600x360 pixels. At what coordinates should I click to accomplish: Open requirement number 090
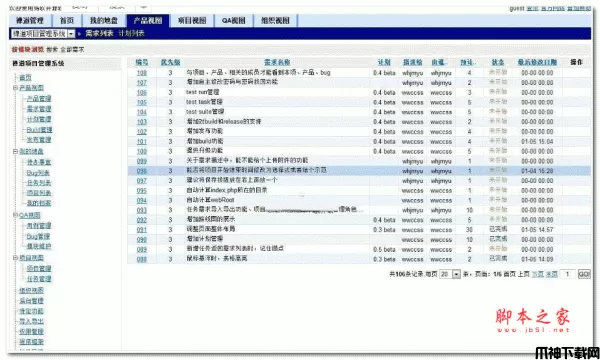pyautogui.click(x=142, y=240)
